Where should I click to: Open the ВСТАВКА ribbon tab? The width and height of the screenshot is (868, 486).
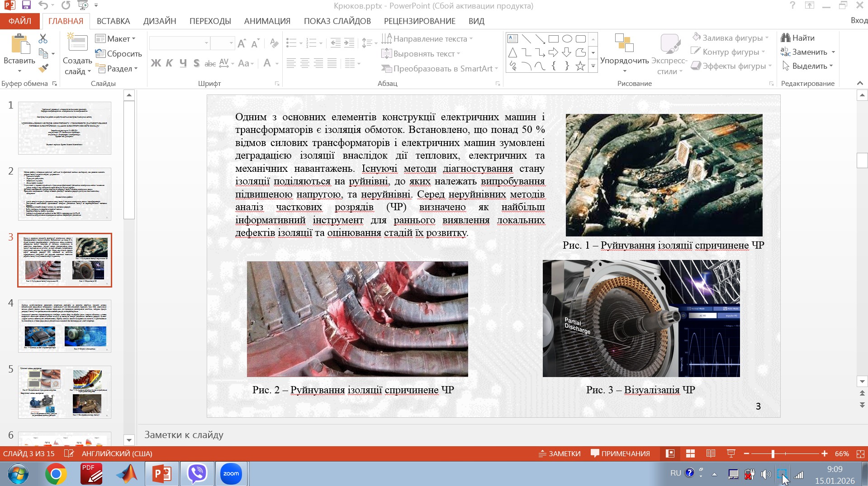113,21
